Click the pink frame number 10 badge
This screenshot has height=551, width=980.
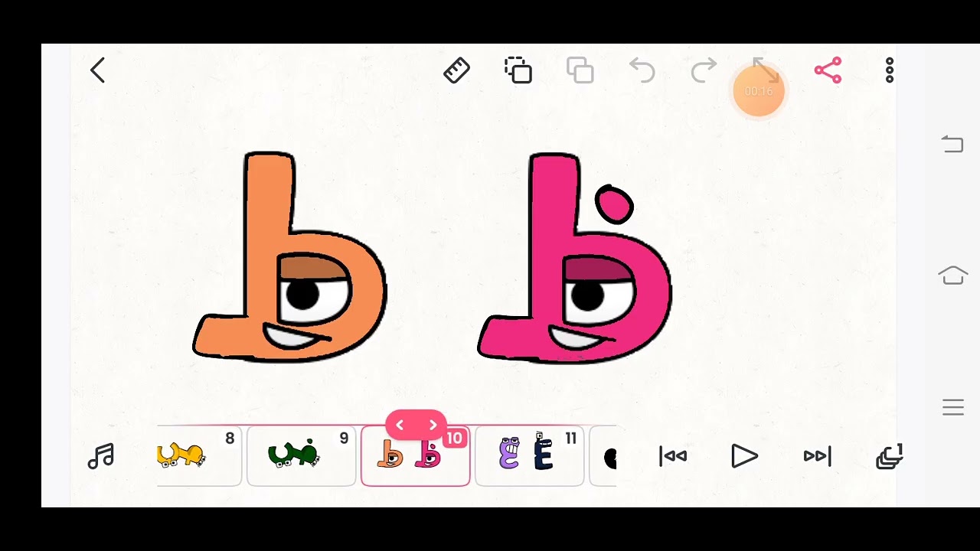pyautogui.click(x=455, y=439)
